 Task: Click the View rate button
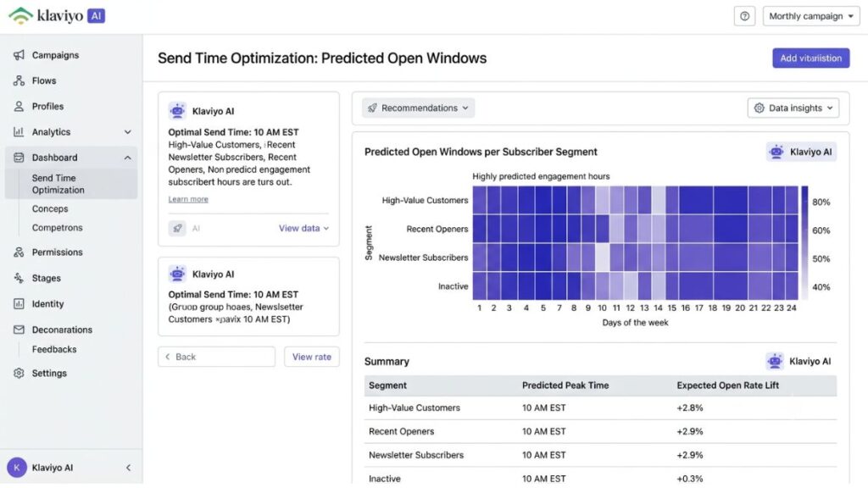(312, 357)
